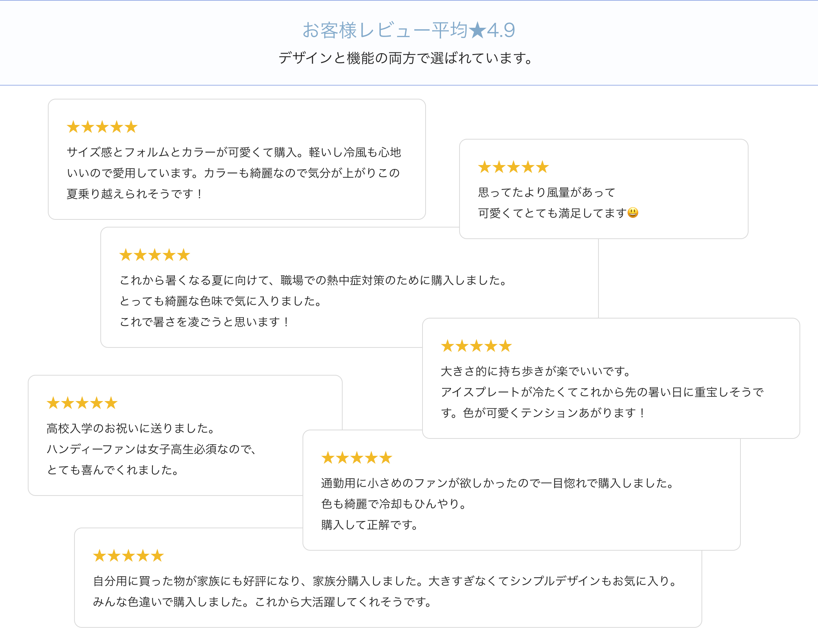Click the 購入して正解です review line
Image resolution: width=818 pixels, height=644 pixels.
(370, 524)
